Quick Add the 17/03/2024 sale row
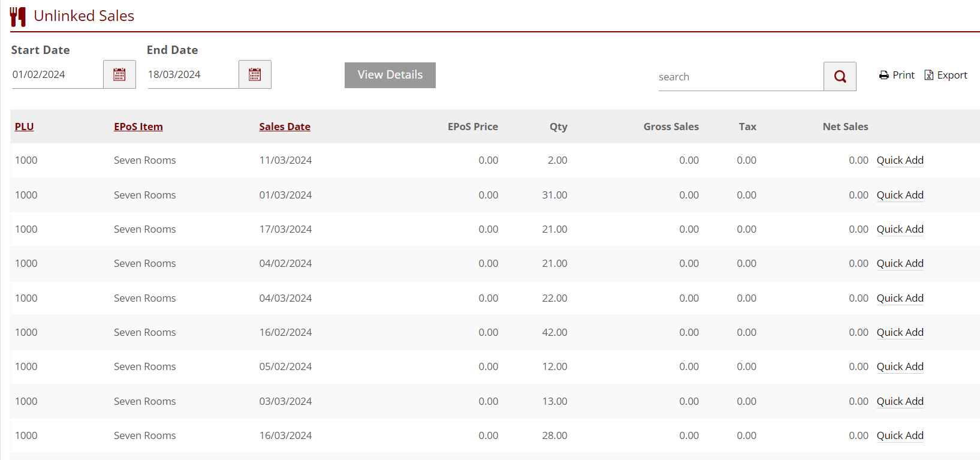980x460 pixels. [900, 229]
